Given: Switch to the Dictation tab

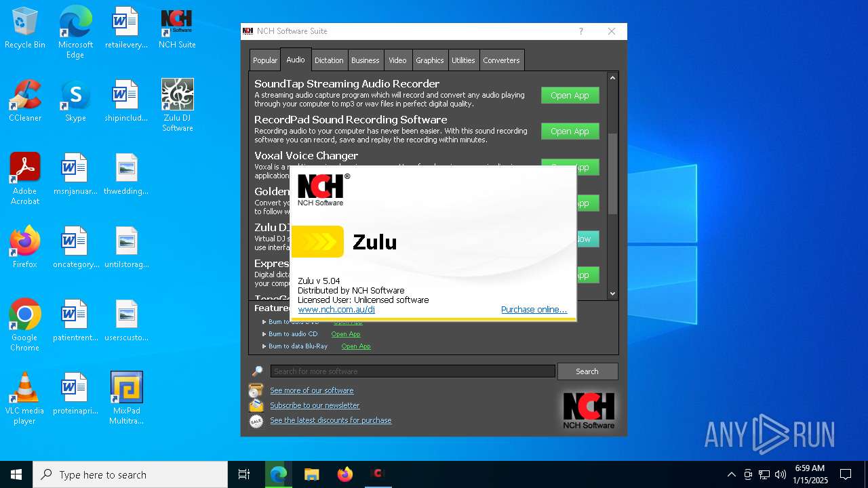Looking at the screenshot, I should click(x=329, y=60).
